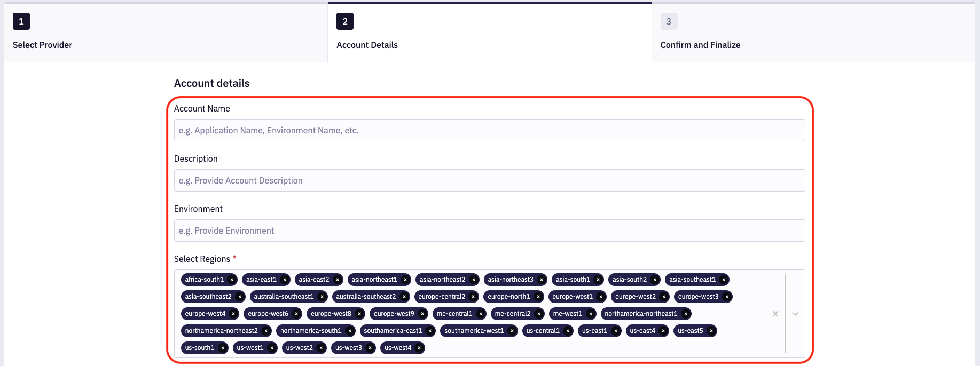This screenshot has width=980, height=366.
Task: Remove us-west4 from the regions list
Action: [x=419, y=348]
